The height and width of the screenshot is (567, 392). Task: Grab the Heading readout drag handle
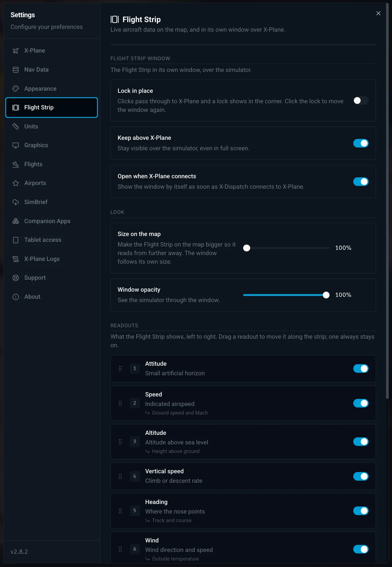pos(120,511)
